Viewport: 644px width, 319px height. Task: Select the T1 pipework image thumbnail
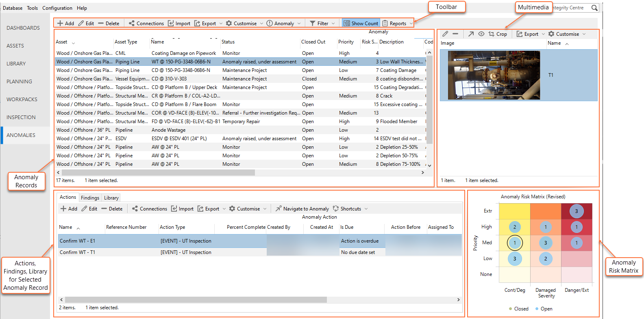(x=494, y=75)
